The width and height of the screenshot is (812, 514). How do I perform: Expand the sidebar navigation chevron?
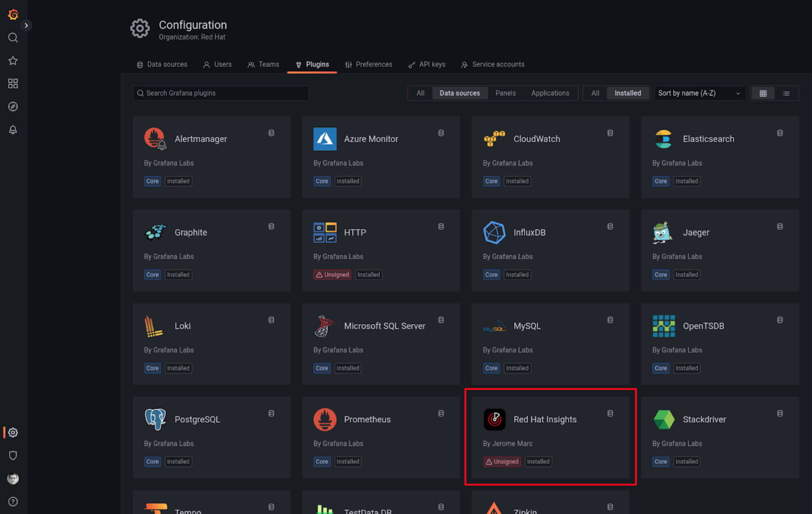(26, 25)
